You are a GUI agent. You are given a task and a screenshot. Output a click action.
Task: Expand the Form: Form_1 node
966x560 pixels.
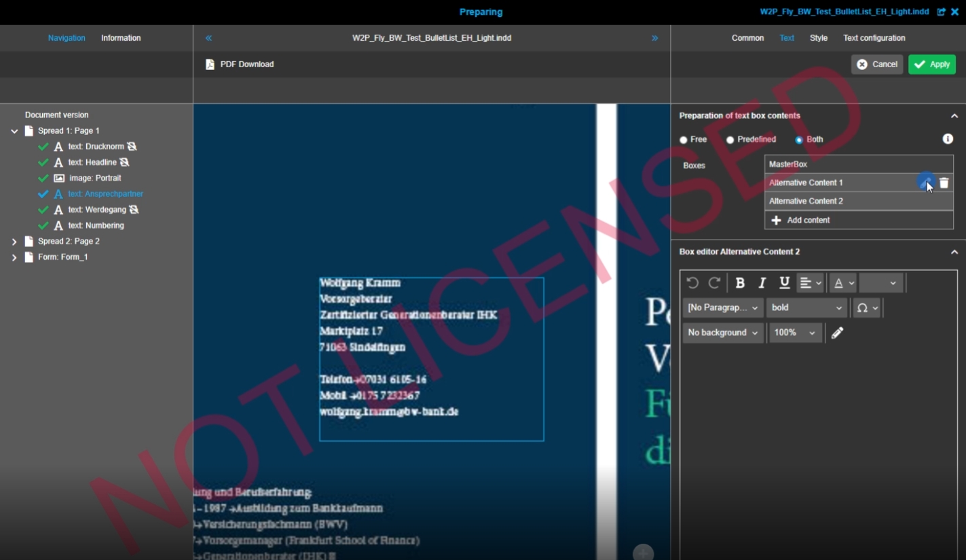tap(14, 257)
